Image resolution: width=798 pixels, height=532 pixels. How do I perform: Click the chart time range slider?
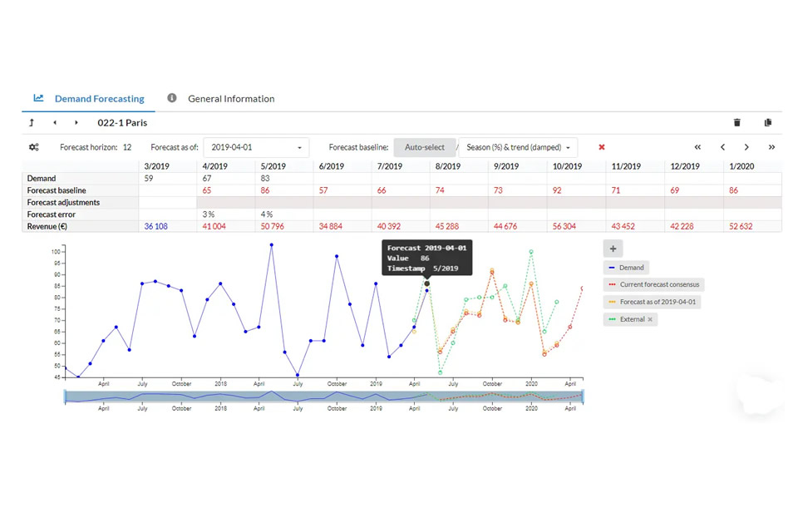(x=323, y=397)
